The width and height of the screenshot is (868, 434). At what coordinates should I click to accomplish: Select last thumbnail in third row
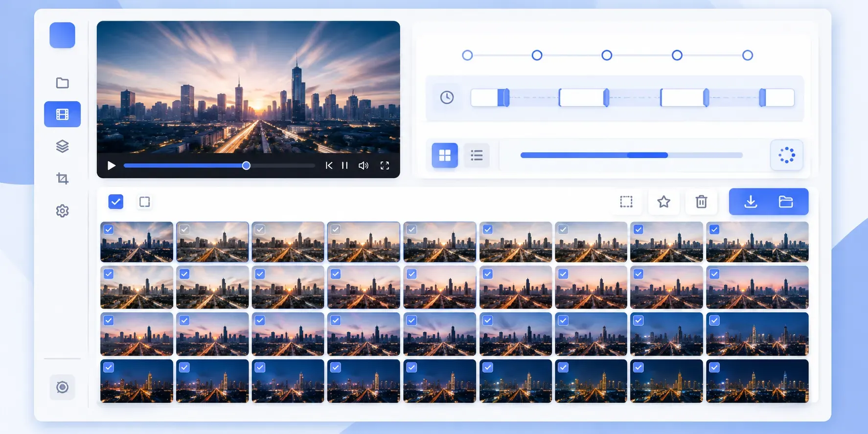coord(757,334)
